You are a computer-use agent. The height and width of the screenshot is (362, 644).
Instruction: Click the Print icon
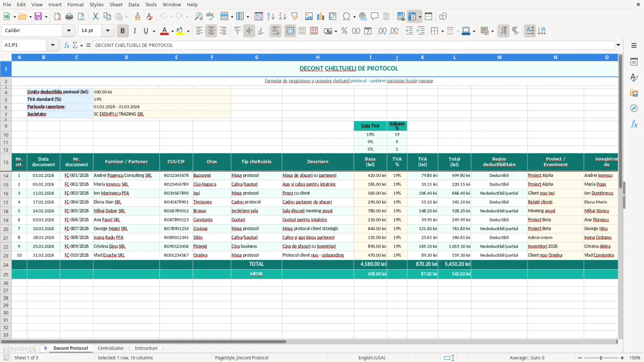point(69,17)
